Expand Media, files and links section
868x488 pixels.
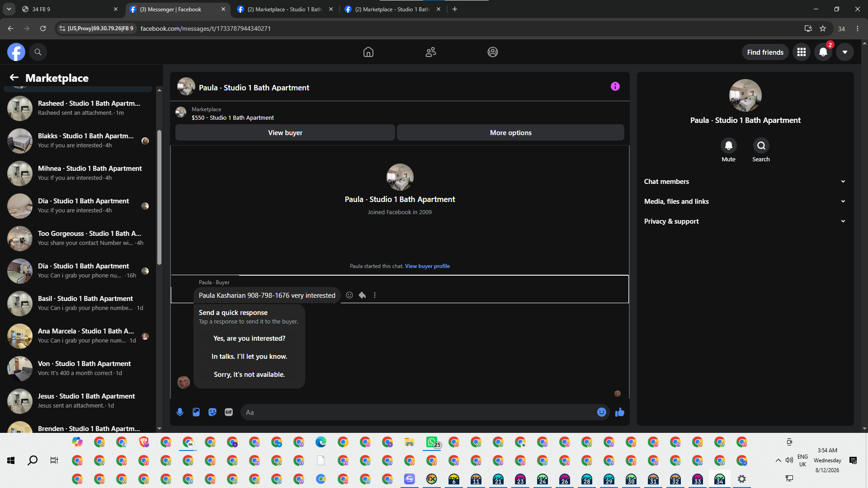745,202
